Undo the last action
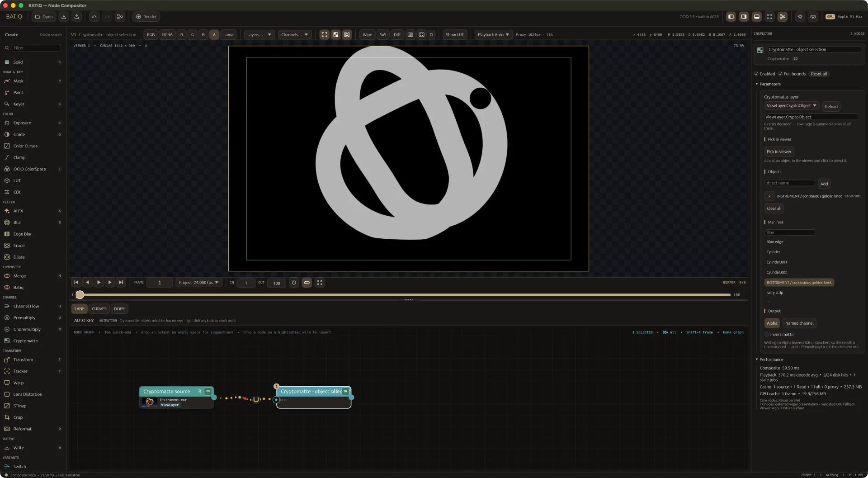868x478 pixels. point(94,17)
